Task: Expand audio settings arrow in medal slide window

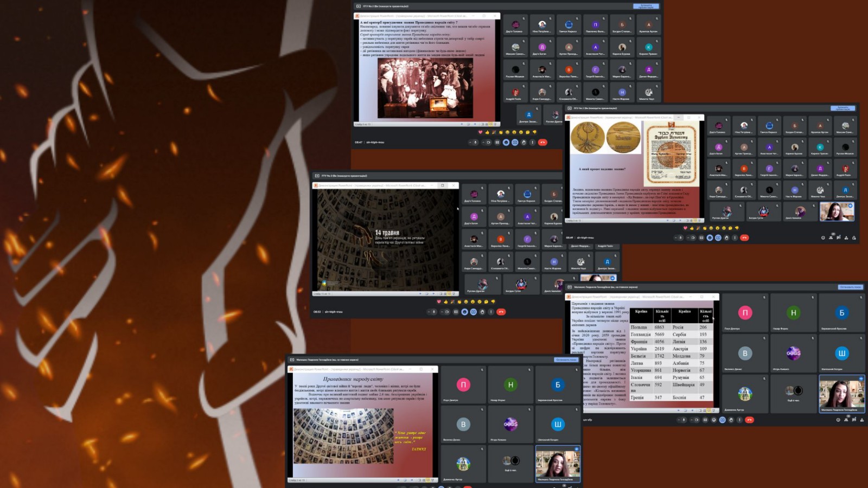Action: pos(675,237)
